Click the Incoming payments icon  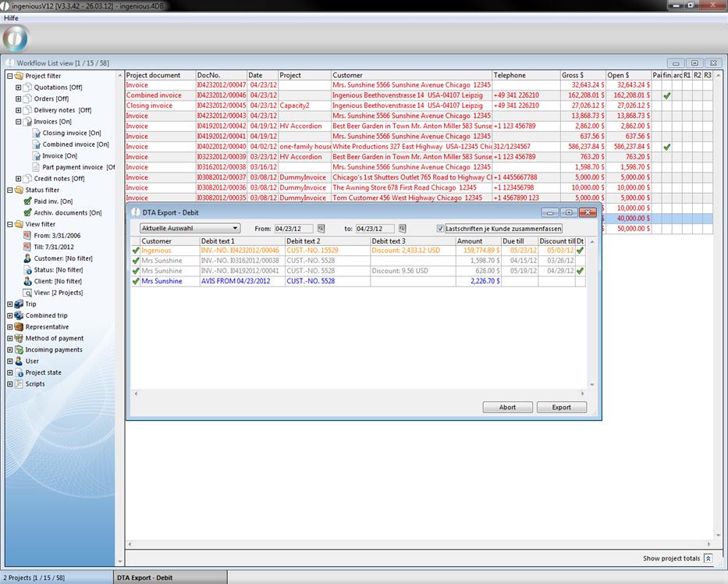tap(19, 350)
